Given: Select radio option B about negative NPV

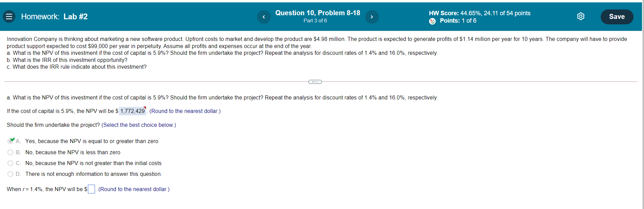Looking at the screenshot, I should [10, 152].
